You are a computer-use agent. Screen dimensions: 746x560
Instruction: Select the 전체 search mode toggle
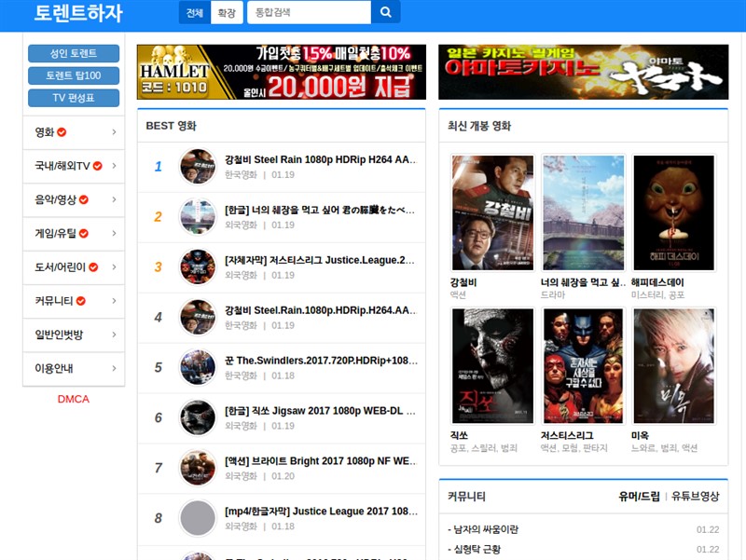point(195,12)
